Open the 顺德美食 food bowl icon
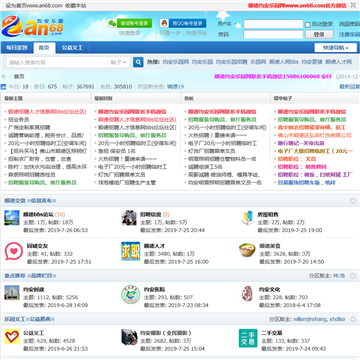The image size is (360, 360). tap(247, 250)
